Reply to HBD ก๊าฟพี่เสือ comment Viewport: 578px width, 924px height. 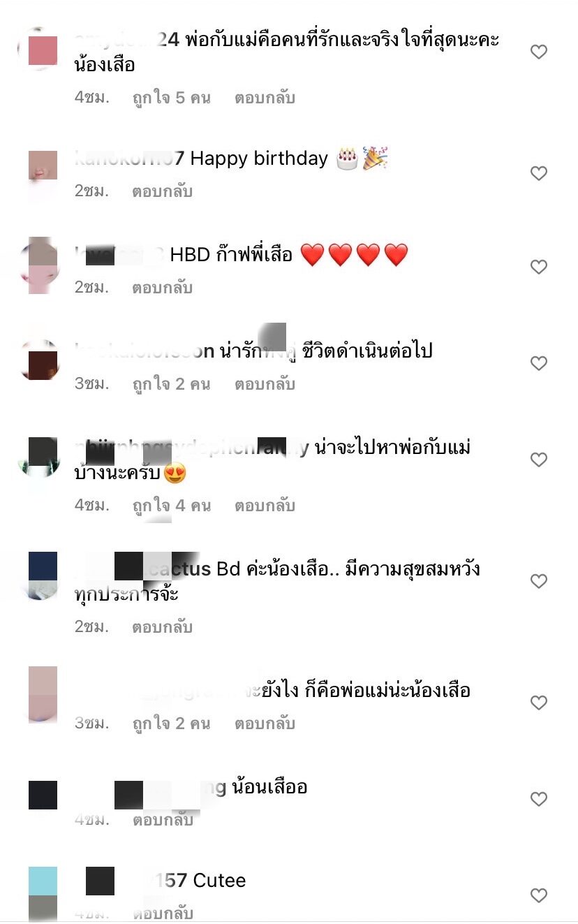tap(162, 288)
